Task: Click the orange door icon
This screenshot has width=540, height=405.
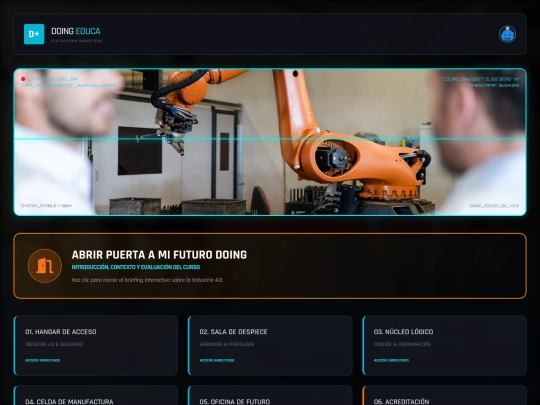Action: pyautogui.click(x=45, y=266)
